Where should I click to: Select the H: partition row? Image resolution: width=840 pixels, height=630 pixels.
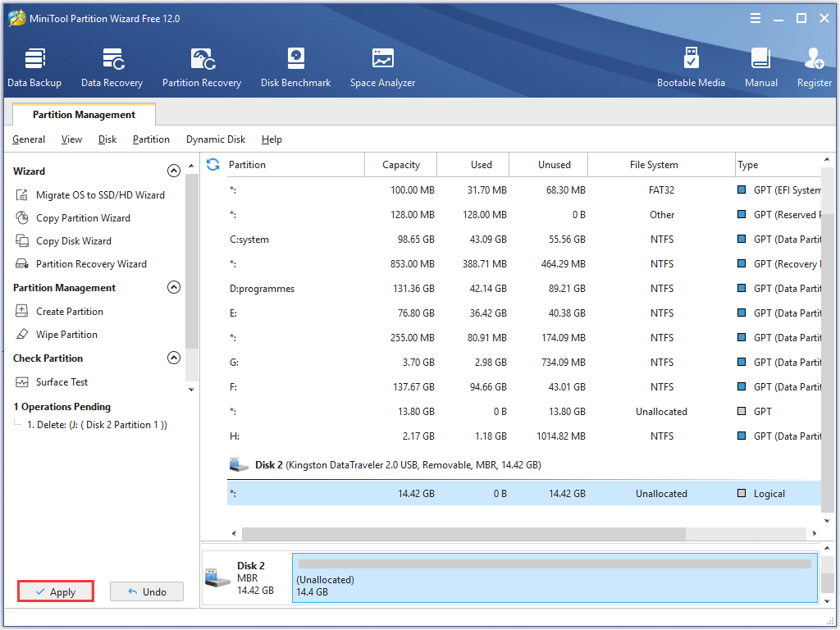click(524, 436)
